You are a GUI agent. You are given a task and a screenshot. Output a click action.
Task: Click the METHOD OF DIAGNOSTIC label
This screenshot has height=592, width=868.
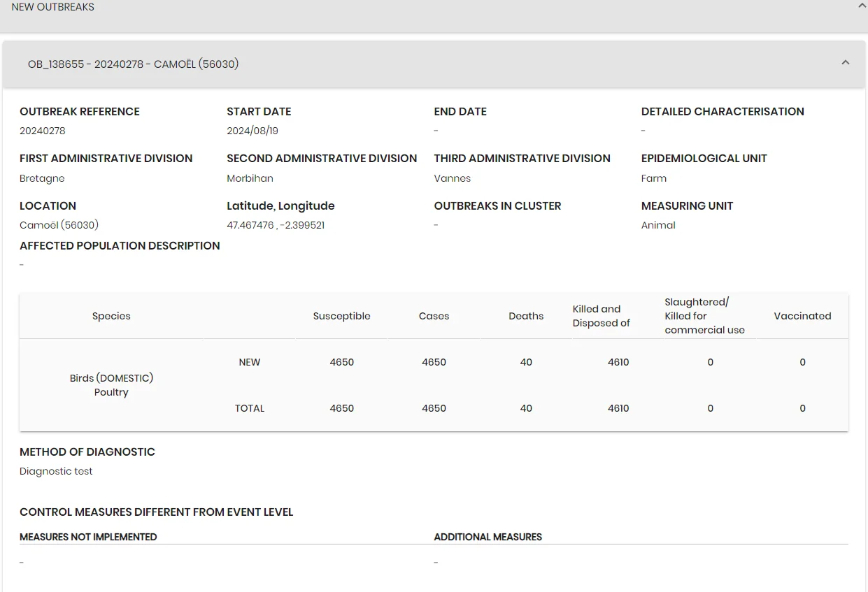click(x=87, y=452)
